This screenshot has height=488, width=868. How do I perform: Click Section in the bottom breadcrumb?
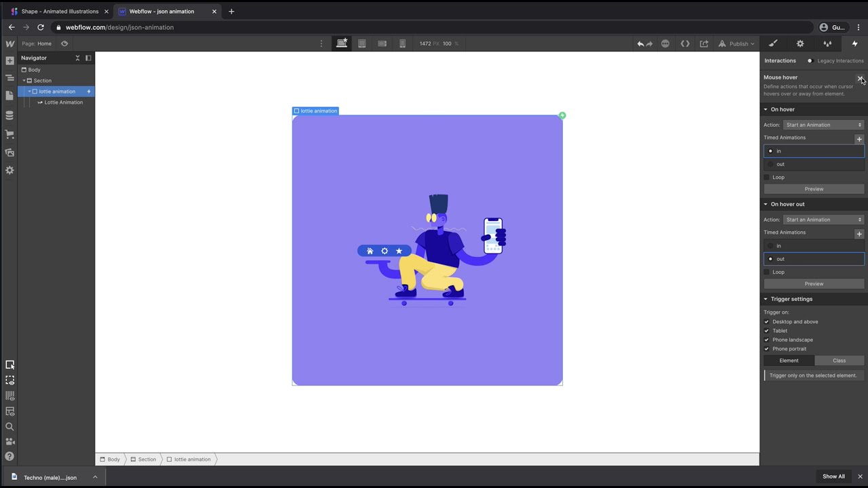[x=143, y=460]
